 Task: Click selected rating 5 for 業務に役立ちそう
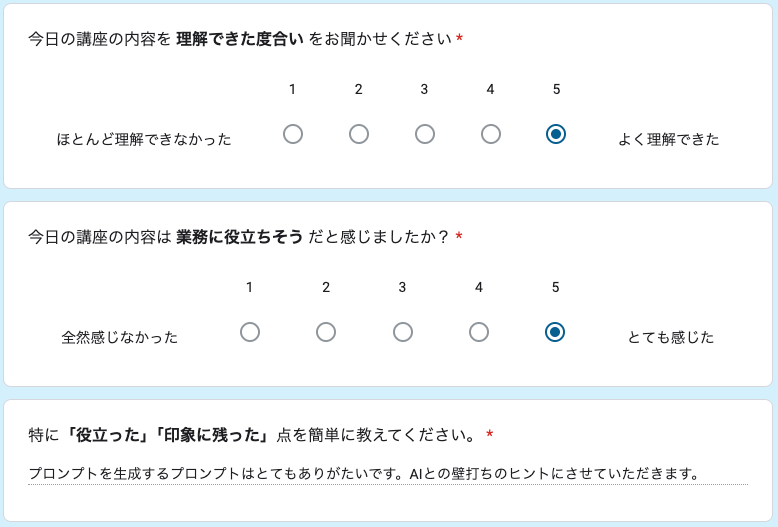coord(555,332)
